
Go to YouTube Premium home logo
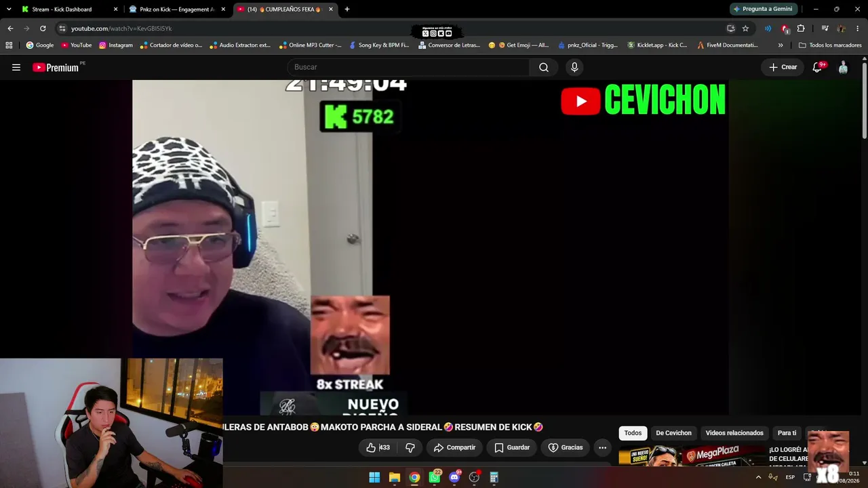[56, 67]
